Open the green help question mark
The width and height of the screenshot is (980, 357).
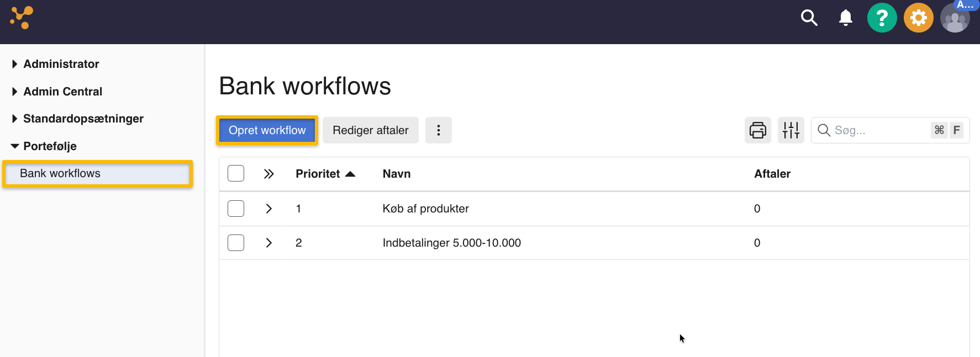pos(882,18)
